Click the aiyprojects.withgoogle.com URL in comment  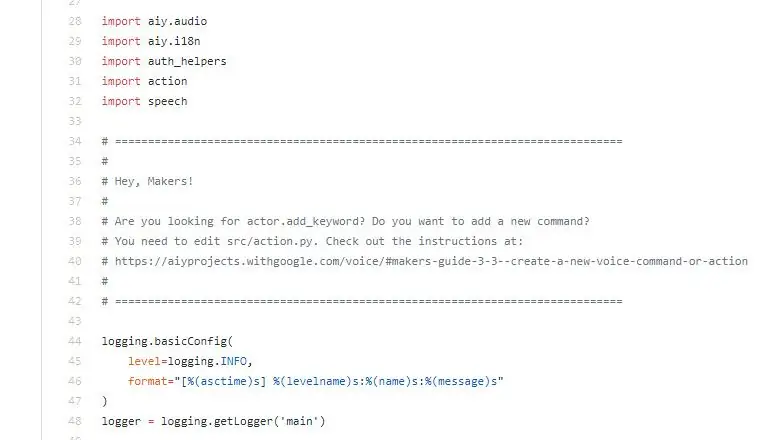tap(431, 261)
